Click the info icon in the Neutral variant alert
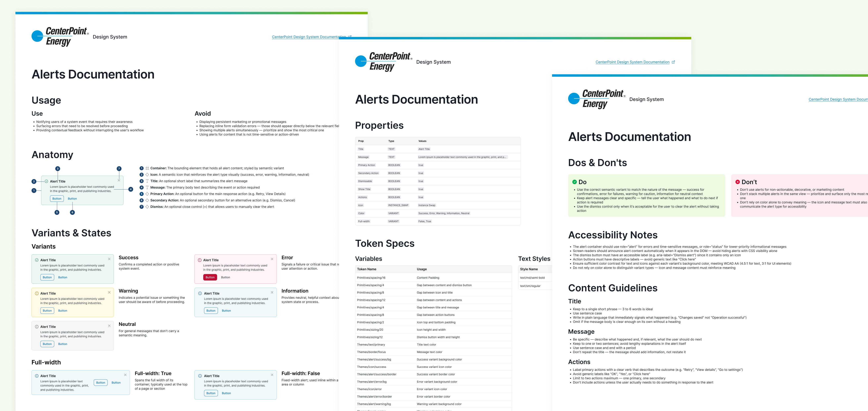The width and height of the screenshot is (868, 411). point(37,327)
